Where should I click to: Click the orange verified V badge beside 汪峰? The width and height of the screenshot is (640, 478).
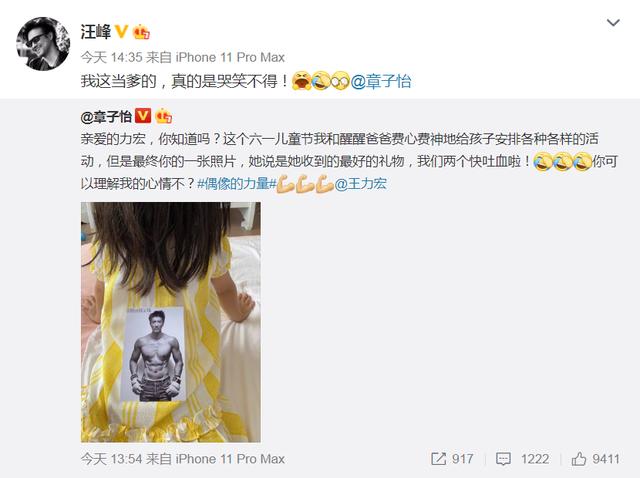click(121, 31)
